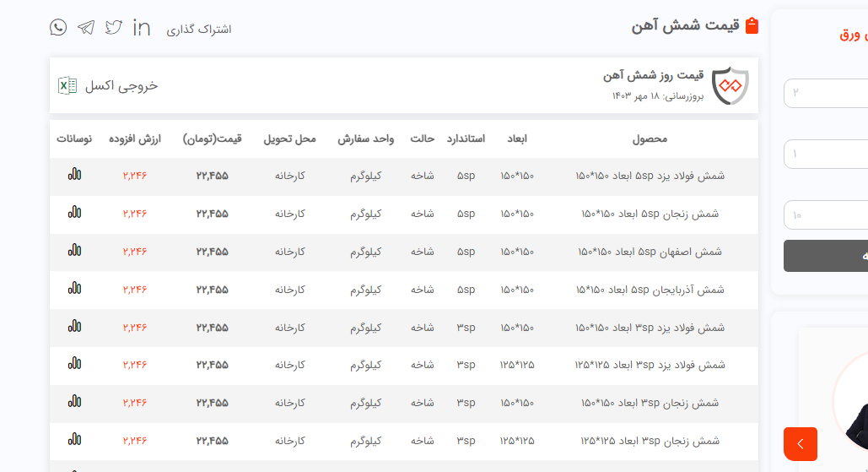868x472 pixels.
Task: Open fluctuation chart for شمش زنجان 3sp 125*125
Action: 75,440
